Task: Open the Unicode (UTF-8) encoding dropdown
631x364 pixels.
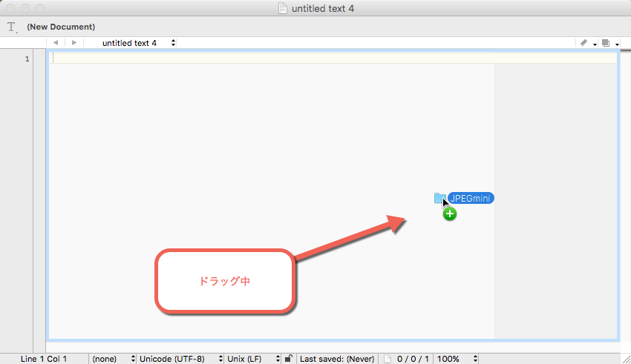Action: 180,359
